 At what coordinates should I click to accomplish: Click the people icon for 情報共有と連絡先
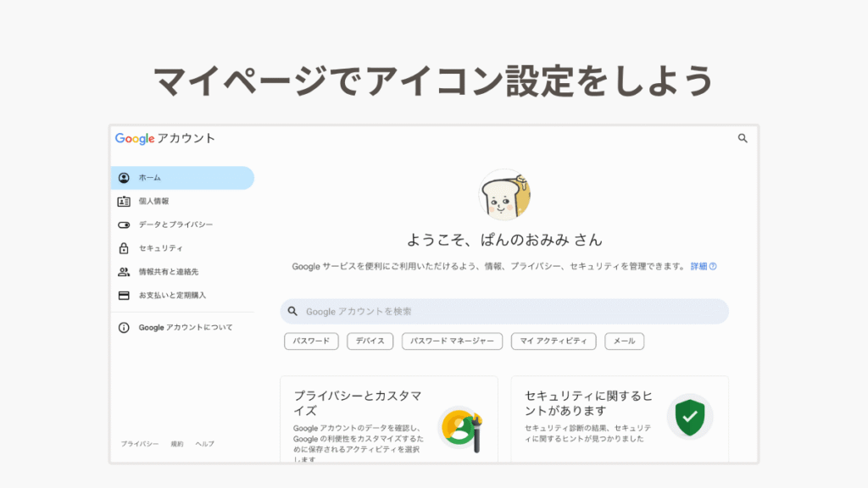coord(124,272)
